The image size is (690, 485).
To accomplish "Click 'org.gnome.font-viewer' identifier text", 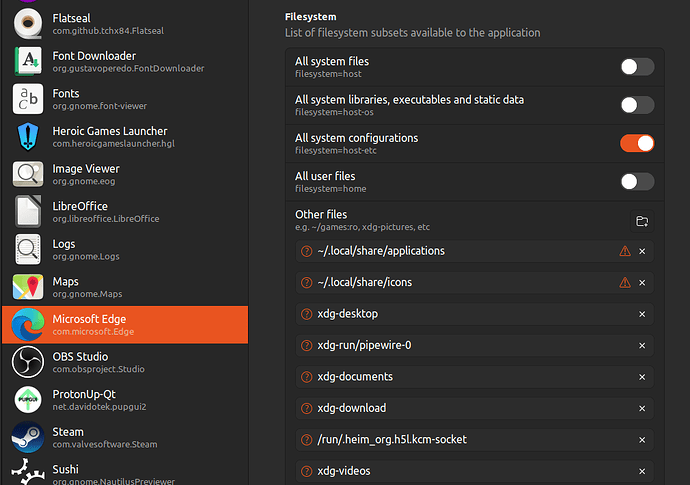I will tap(99, 106).
